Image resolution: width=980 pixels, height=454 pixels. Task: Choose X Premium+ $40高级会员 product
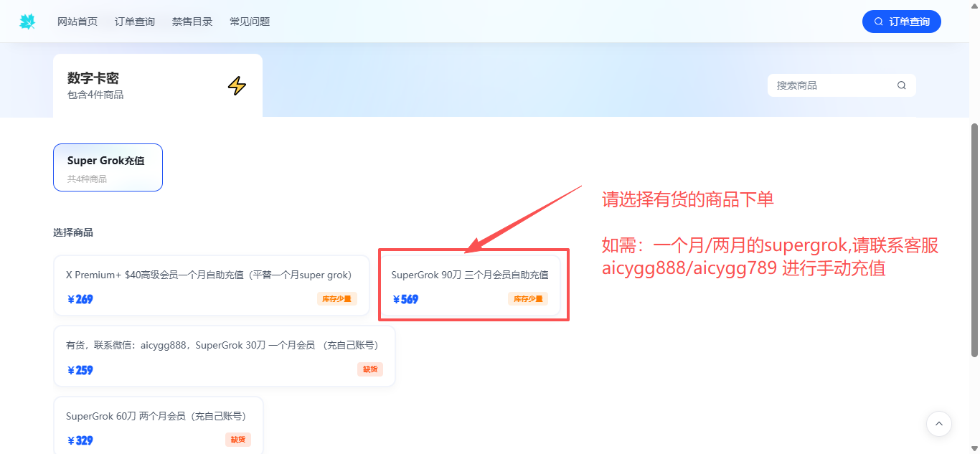click(x=212, y=285)
